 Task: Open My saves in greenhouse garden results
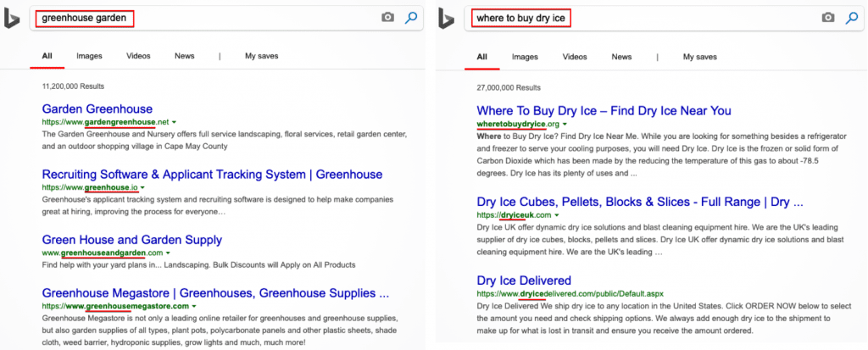click(262, 56)
